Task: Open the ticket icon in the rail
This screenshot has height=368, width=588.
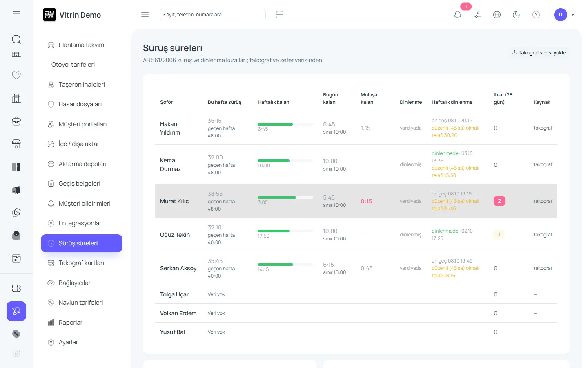Action: click(x=16, y=288)
